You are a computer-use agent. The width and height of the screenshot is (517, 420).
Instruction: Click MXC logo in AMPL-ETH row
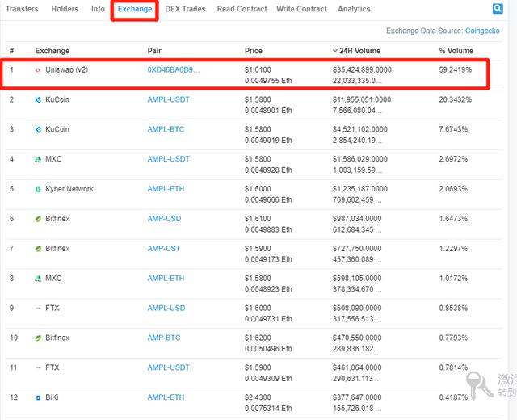pyautogui.click(x=38, y=279)
